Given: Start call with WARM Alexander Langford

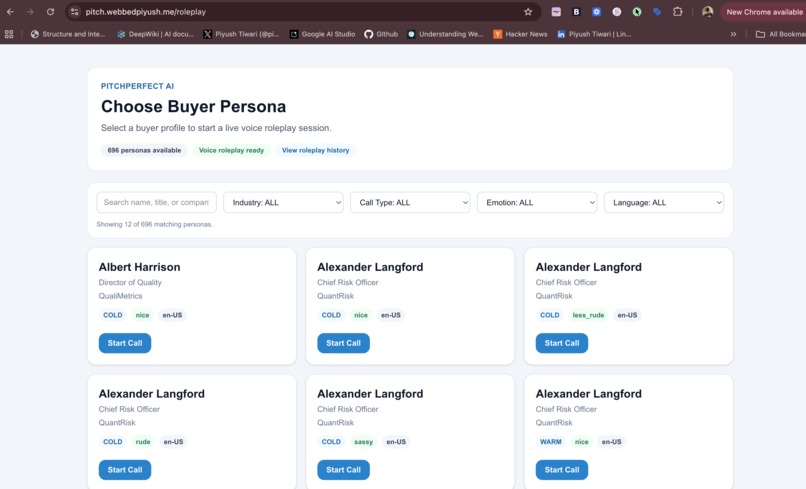Looking at the screenshot, I should 562,470.
